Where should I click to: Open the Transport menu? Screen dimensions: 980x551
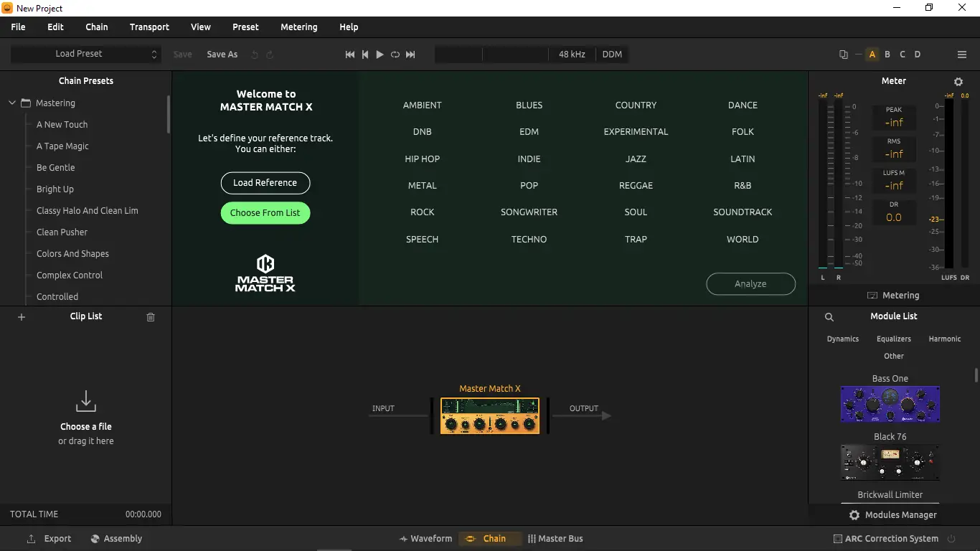[x=149, y=27]
